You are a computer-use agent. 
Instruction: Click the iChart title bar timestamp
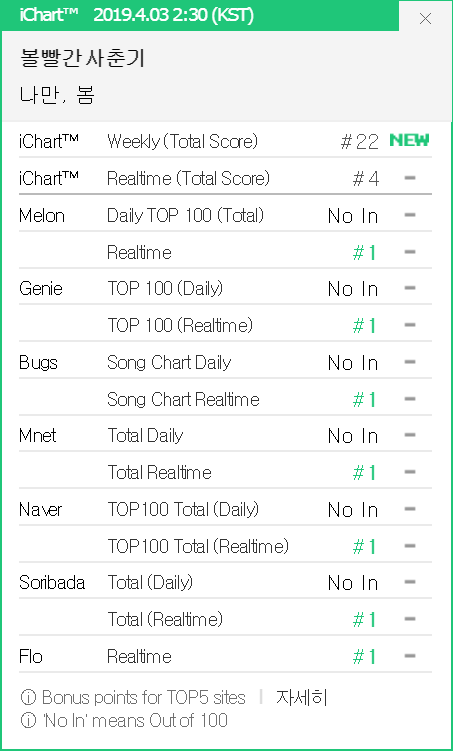click(174, 15)
